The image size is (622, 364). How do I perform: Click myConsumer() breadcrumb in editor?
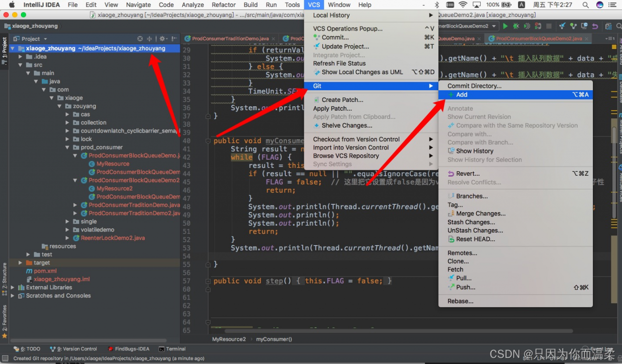[x=274, y=339]
